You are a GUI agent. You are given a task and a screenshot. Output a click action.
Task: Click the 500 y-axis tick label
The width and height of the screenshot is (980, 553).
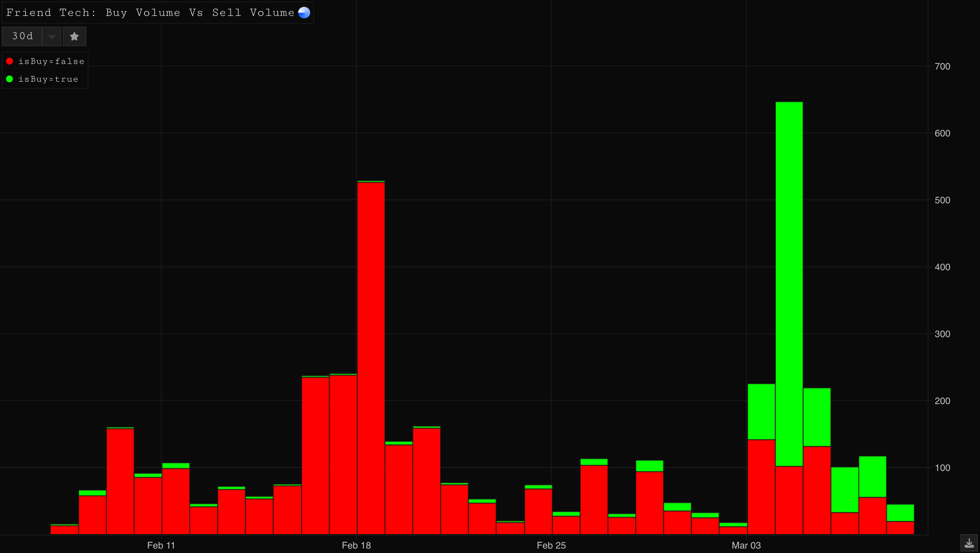(x=942, y=200)
